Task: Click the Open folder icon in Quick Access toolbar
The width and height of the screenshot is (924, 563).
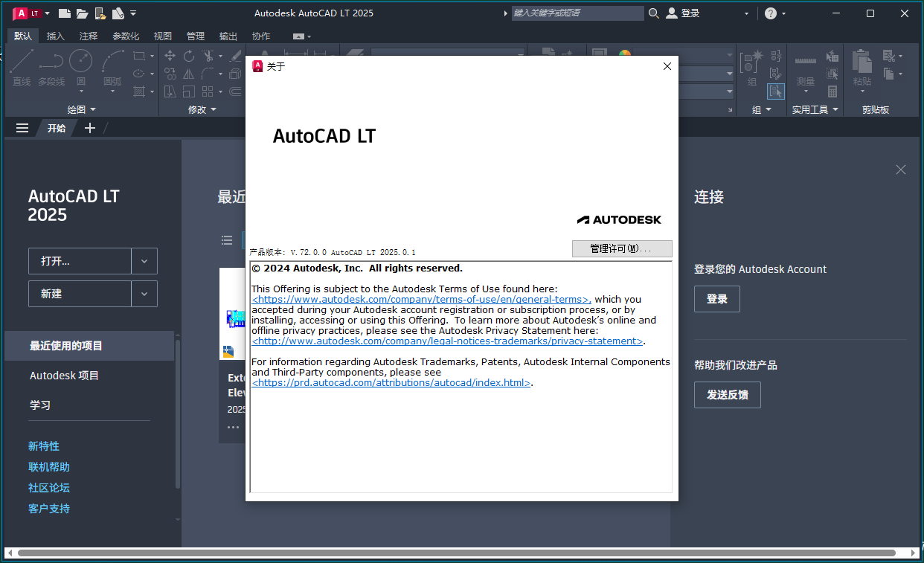Action: [82, 13]
